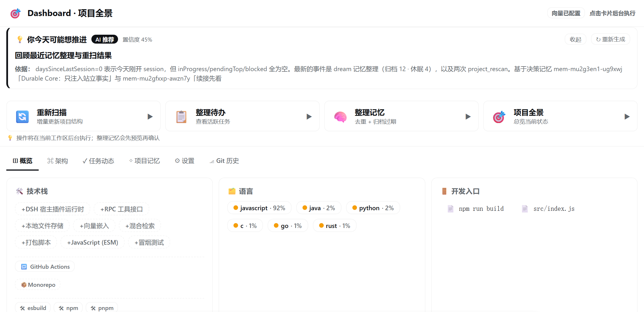This screenshot has width=644, height=312.
Task: Collapse the recommendation with 收起
Action: click(x=576, y=39)
